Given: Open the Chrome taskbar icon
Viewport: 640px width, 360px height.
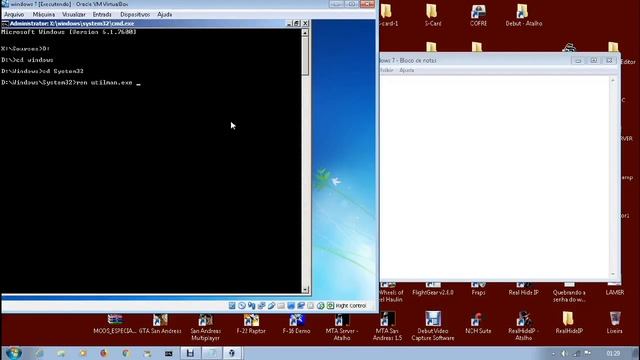Looking at the screenshot, I should (126, 353).
